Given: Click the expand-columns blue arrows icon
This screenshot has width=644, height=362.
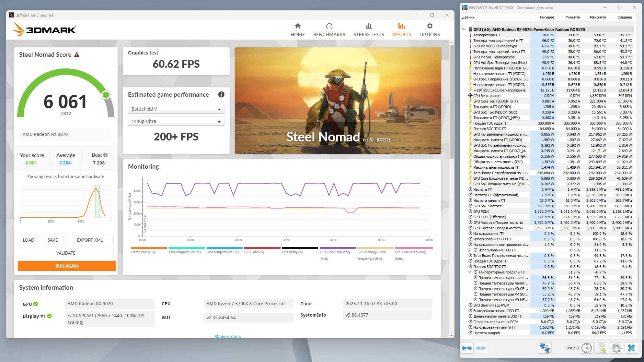Looking at the screenshot, I should click(x=467, y=348).
